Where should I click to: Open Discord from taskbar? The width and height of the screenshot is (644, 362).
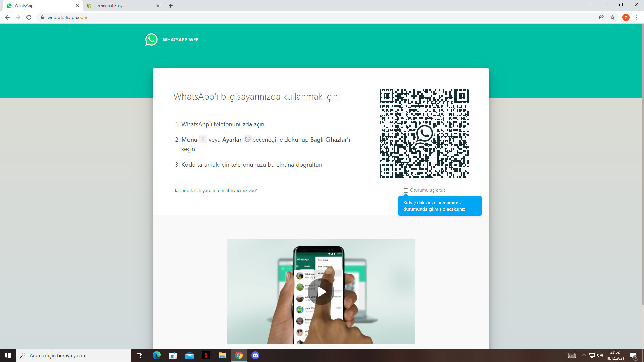click(255, 355)
